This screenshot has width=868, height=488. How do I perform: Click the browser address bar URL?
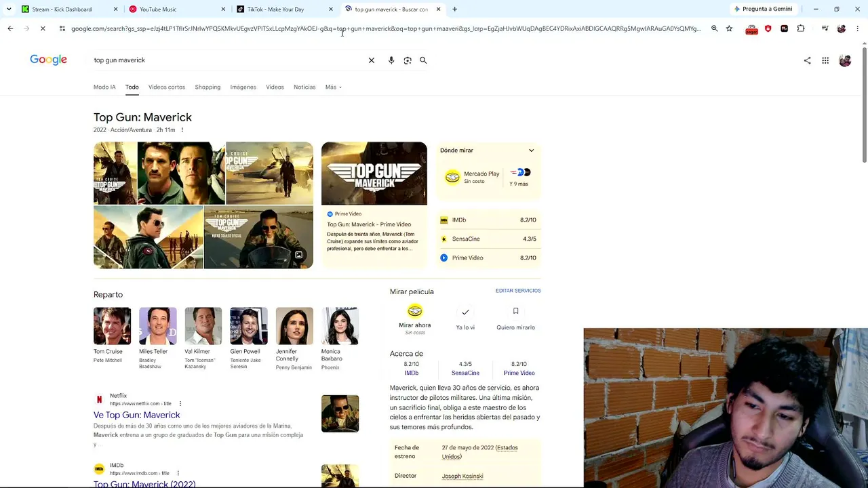(x=386, y=28)
